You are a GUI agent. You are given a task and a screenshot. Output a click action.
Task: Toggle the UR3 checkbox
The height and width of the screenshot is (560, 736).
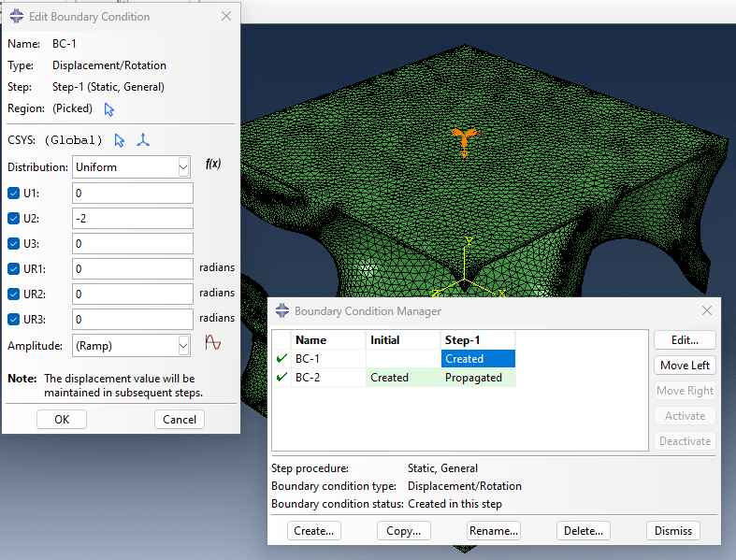point(14,320)
